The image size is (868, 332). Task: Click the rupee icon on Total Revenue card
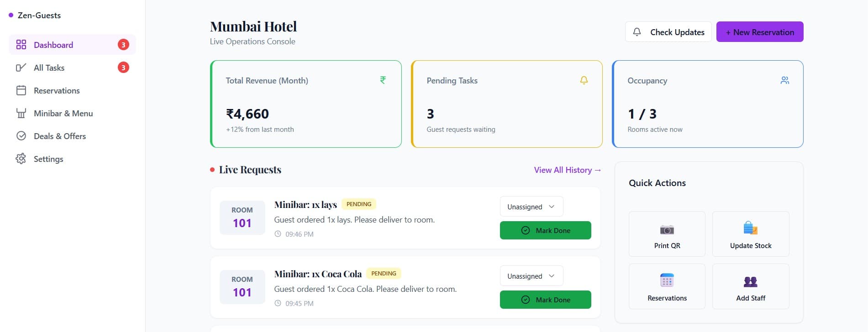(383, 80)
